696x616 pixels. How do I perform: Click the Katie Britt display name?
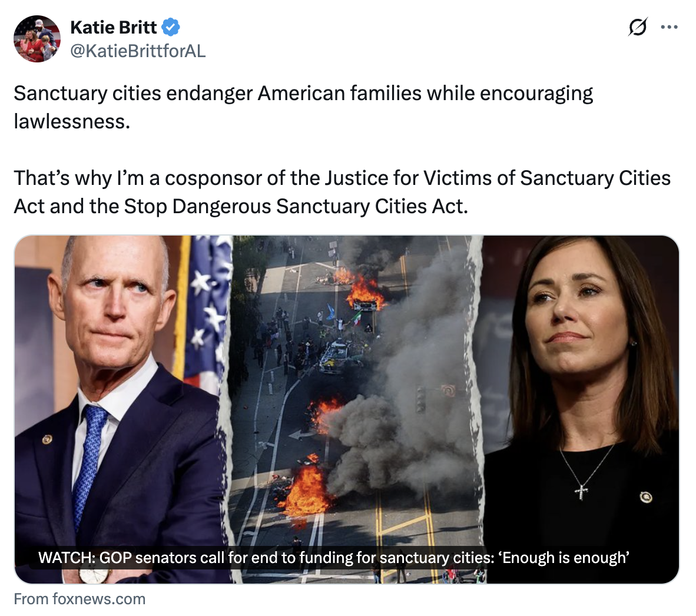[113, 27]
